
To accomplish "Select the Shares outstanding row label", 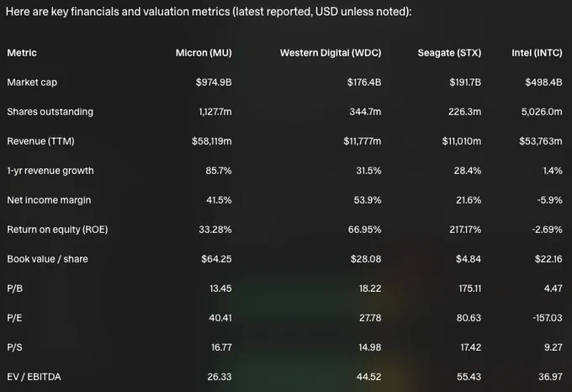I will [x=50, y=112].
